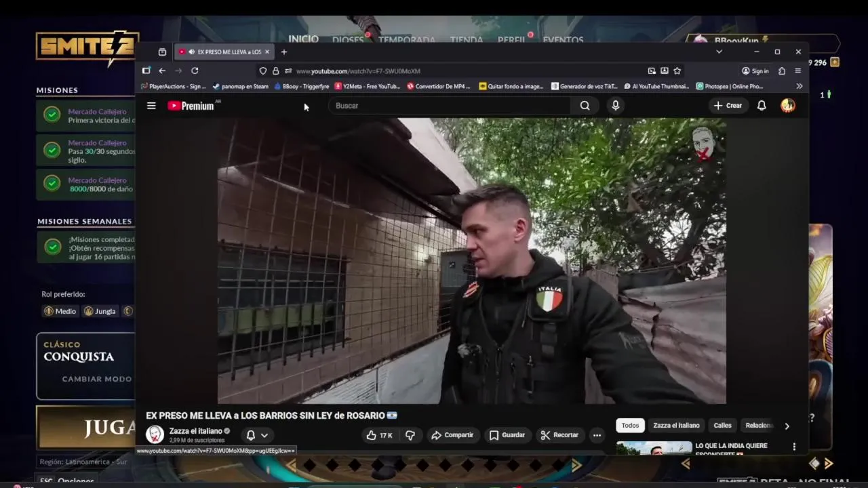Select TIENDA tab in SMITE 2 window
Viewport: 868px width, 488px height.
click(467, 40)
